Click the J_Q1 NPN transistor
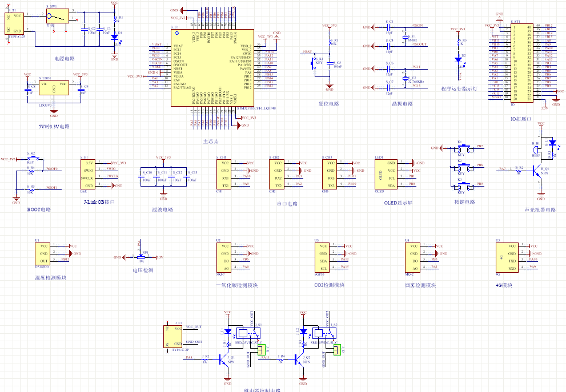 (x=224, y=360)
